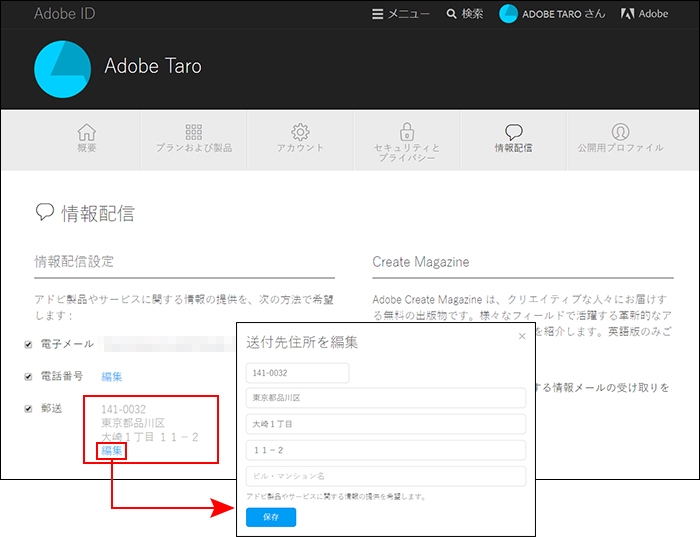Toggle the 郵送 checkbox

(x=28, y=409)
